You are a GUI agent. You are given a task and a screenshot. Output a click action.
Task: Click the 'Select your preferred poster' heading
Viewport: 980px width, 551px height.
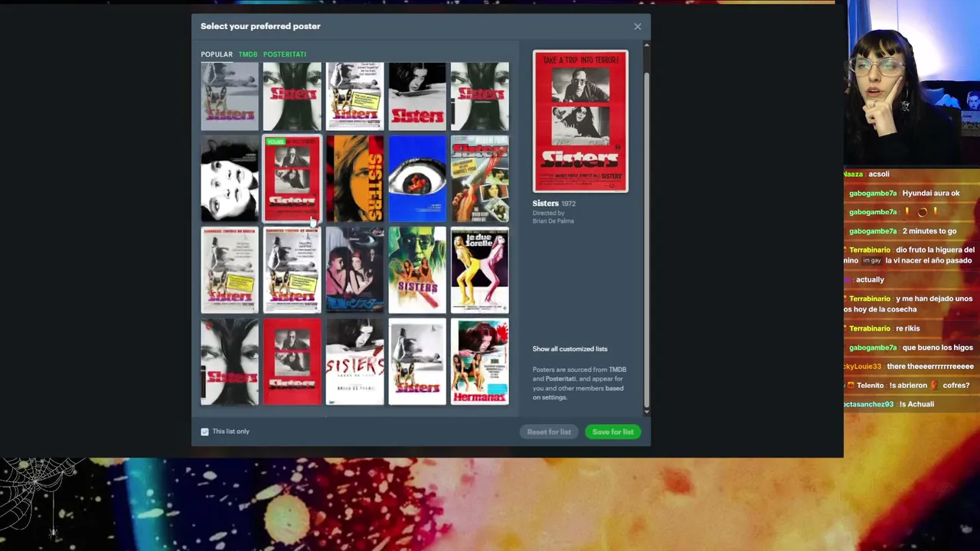pyautogui.click(x=260, y=26)
